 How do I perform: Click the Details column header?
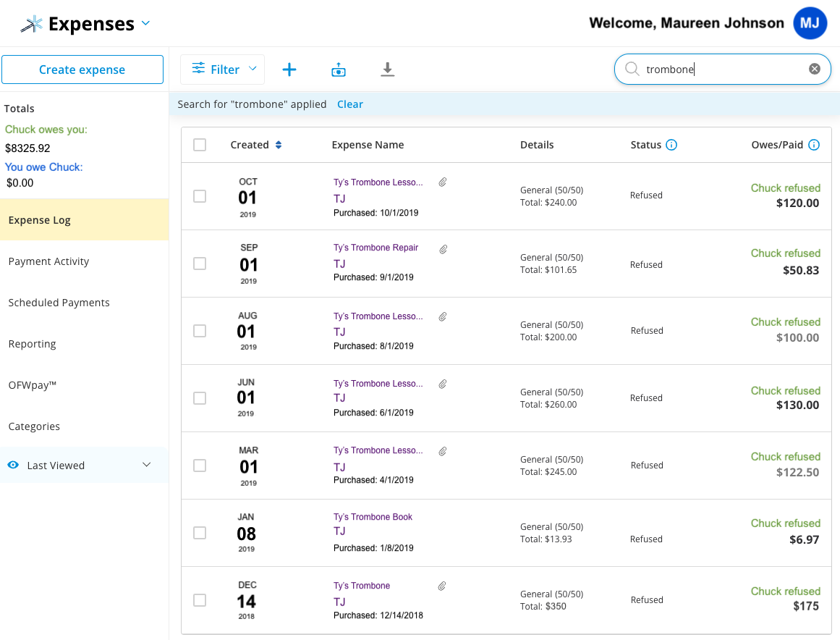pos(537,145)
